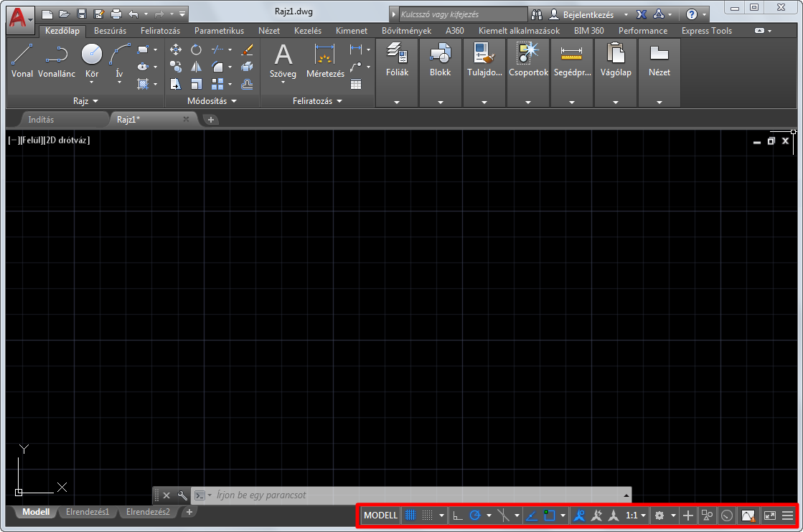This screenshot has width=803, height=532.
Task: Select the Vonallánc polyline tool
Action: pos(57,61)
